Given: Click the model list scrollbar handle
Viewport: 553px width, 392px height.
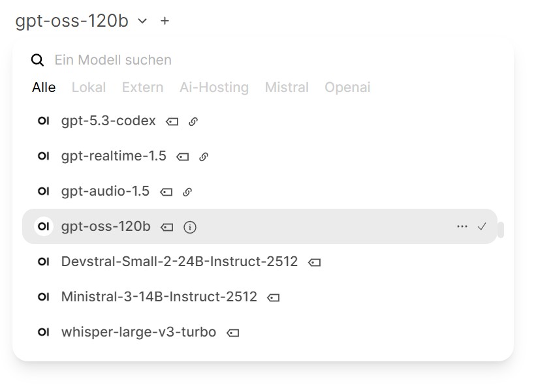Looking at the screenshot, I should click(x=501, y=230).
